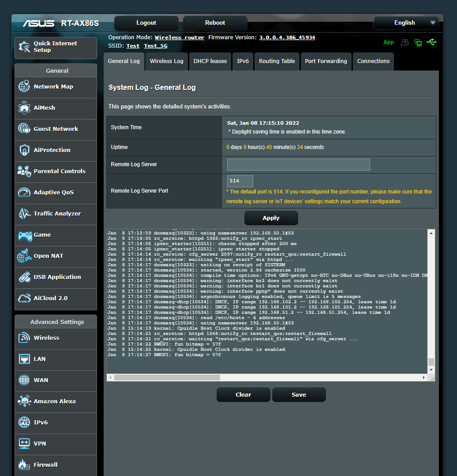Apply the remote log server settings
This screenshot has width=457, height=476.
(271, 218)
